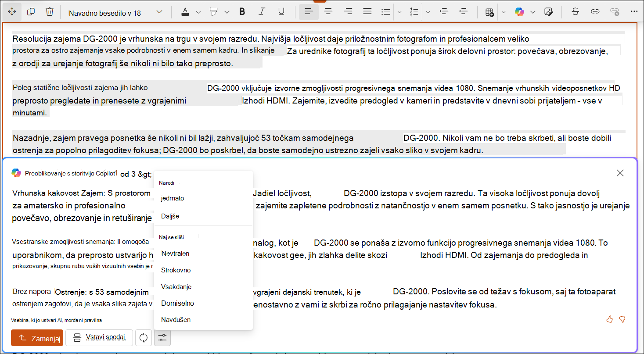Close the Copilot rewrite panel

tap(620, 173)
